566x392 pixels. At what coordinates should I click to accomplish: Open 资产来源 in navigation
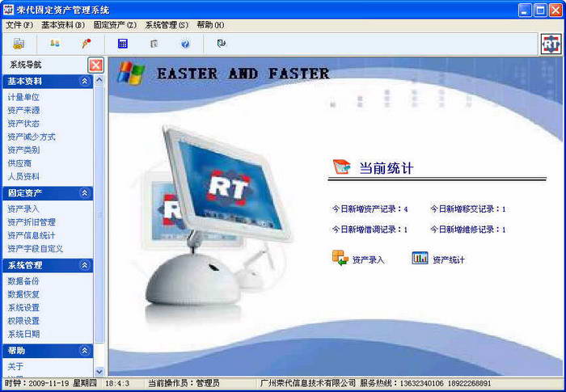click(x=23, y=111)
